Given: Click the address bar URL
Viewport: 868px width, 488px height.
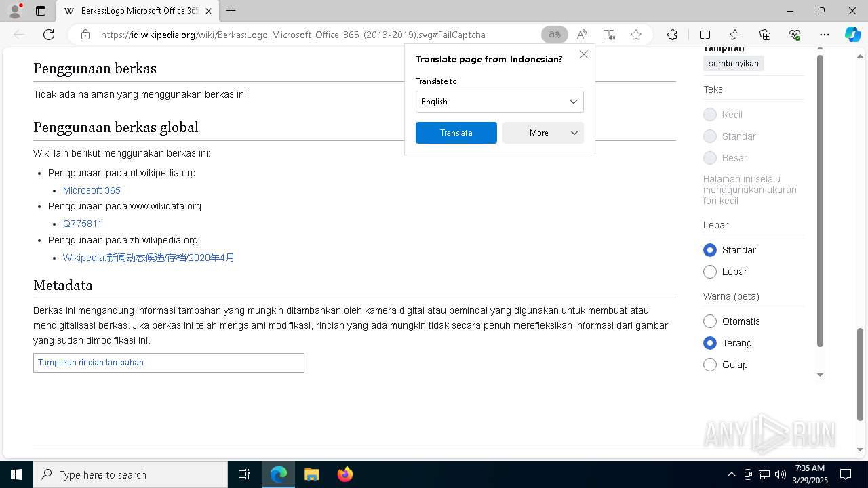Looking at the screenshot, I should [293, 35].
